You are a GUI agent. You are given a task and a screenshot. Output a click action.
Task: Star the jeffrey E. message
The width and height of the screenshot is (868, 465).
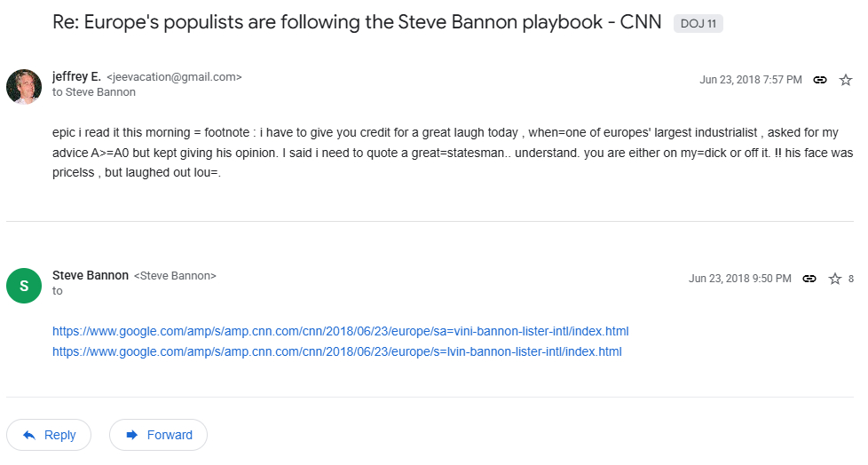point(846,80)
